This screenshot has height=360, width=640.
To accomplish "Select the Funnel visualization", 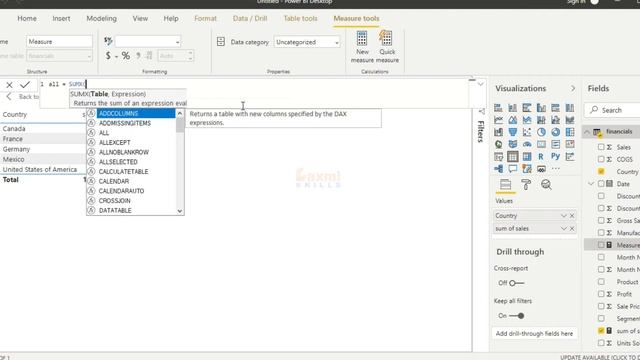I will click(513, 132).
